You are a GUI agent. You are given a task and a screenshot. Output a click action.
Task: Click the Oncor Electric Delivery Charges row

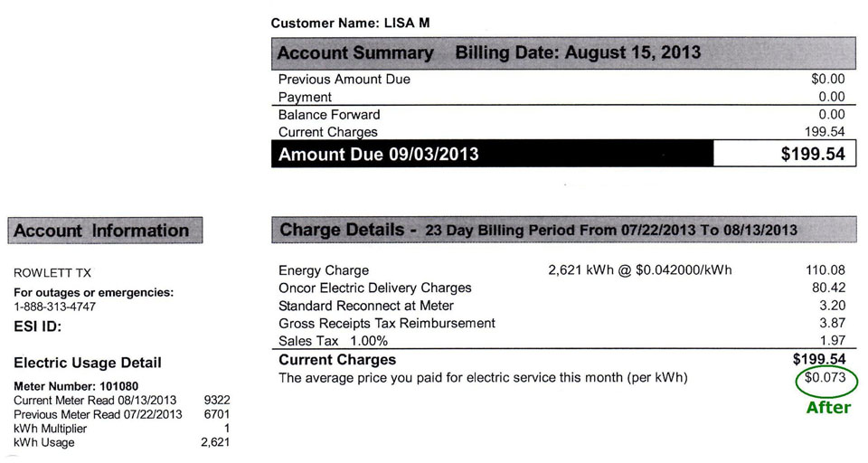pos(375,288)
